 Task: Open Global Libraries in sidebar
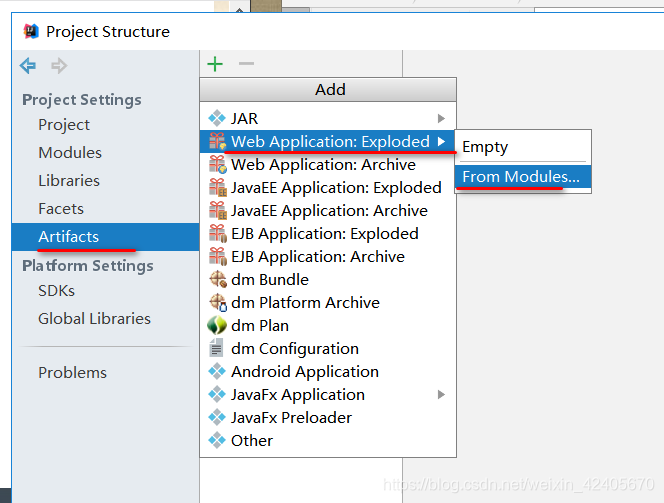pos(105,318)
